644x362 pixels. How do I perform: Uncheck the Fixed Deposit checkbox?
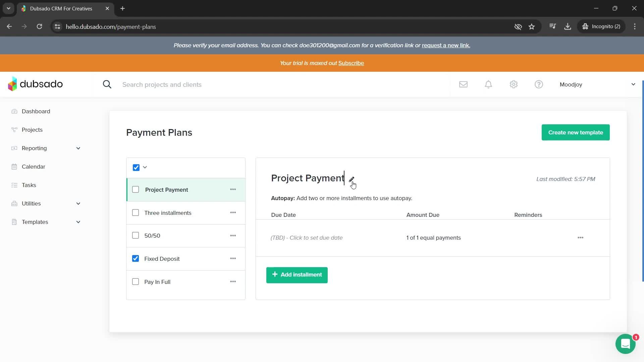pyautogui.click(x=136, y=258)
